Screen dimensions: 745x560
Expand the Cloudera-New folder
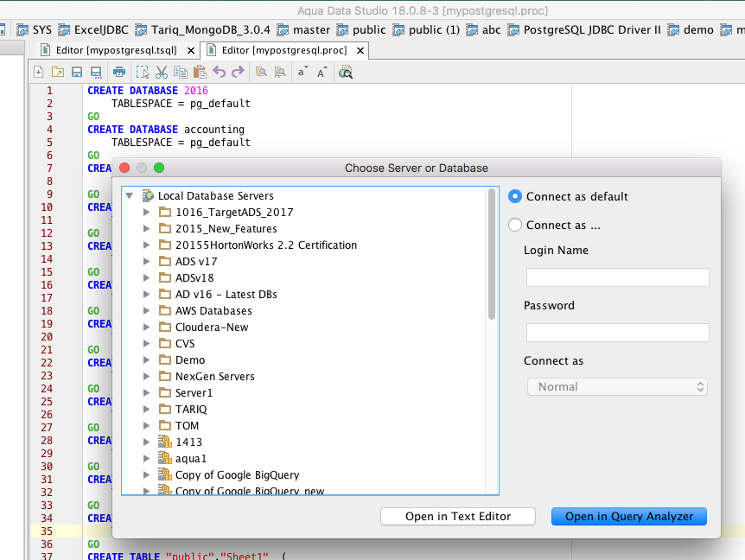[146, 327]
